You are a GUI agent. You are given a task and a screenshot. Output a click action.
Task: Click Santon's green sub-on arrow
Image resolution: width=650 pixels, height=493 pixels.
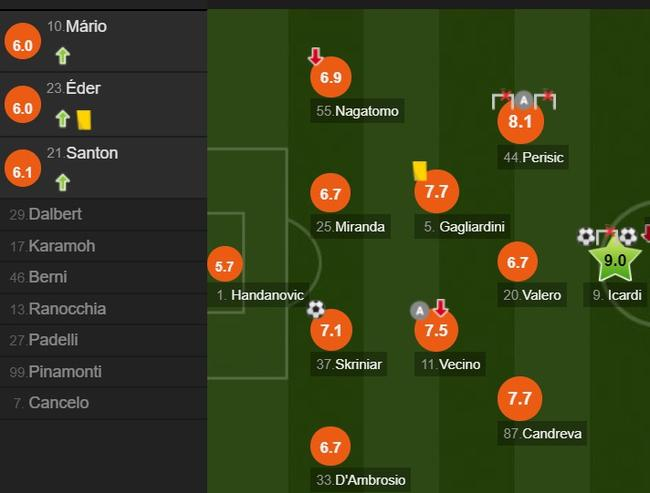62,182
